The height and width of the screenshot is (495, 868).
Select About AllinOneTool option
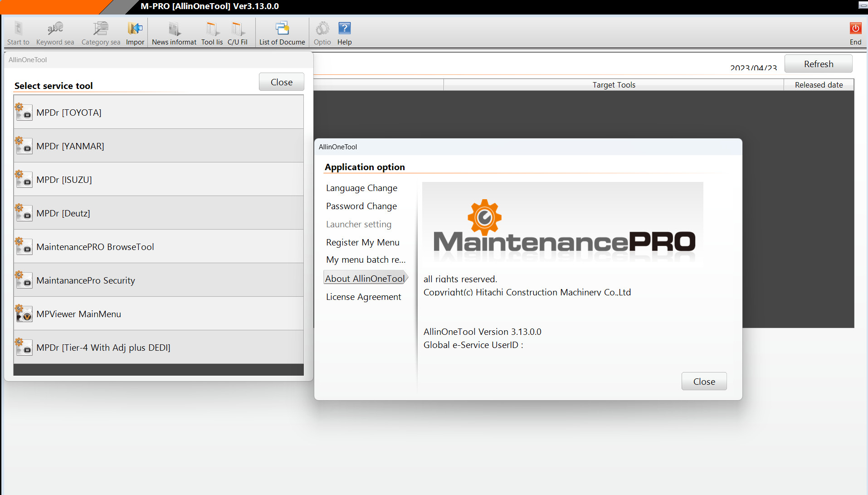366,279
